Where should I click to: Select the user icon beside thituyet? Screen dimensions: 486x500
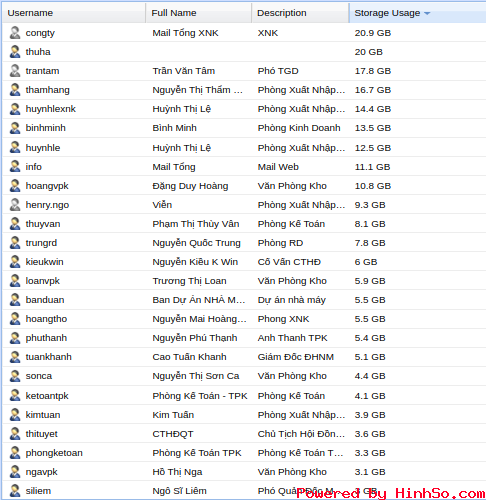15,434
